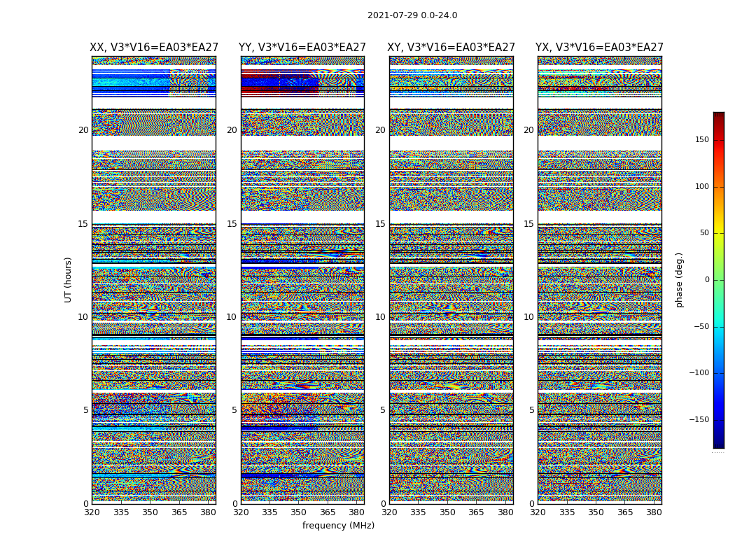Click the YY, V3*V16=EA03*EA27 panel title
The height and width of the screenshot is (560, 735).
click(x=302, y=48)
